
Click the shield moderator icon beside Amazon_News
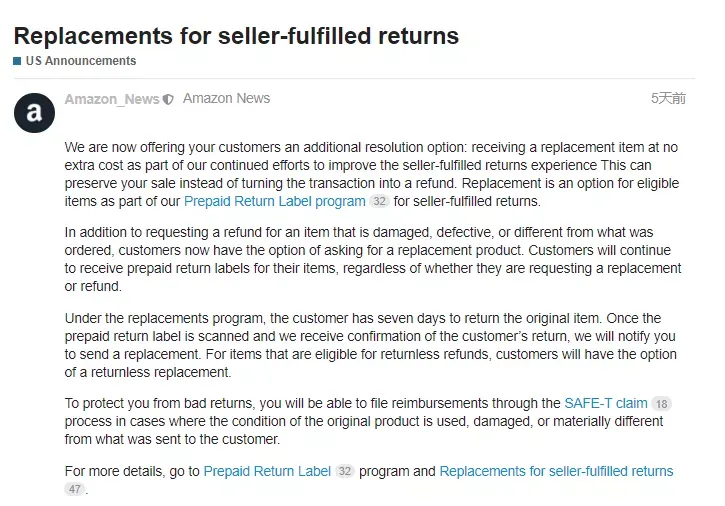coord(168,99)
